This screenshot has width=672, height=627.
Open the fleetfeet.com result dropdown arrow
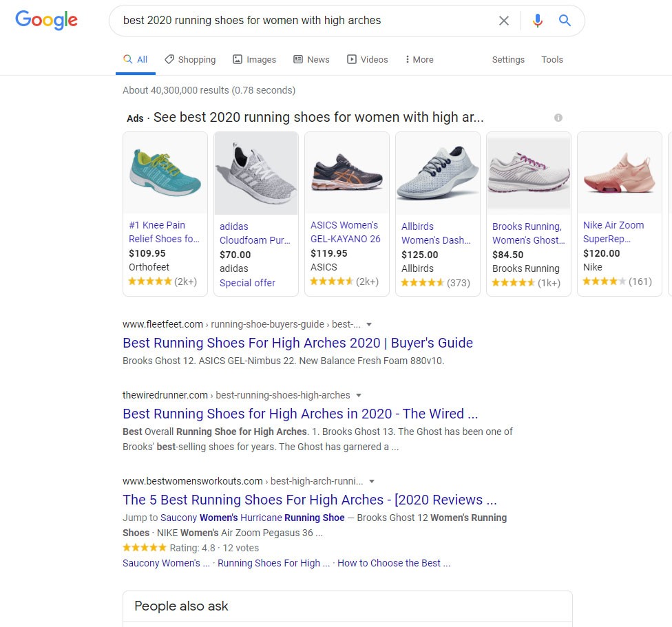pos(369,324)
